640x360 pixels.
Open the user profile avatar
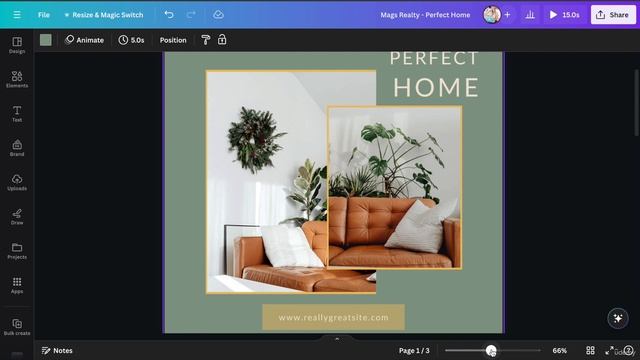point(492,15)
